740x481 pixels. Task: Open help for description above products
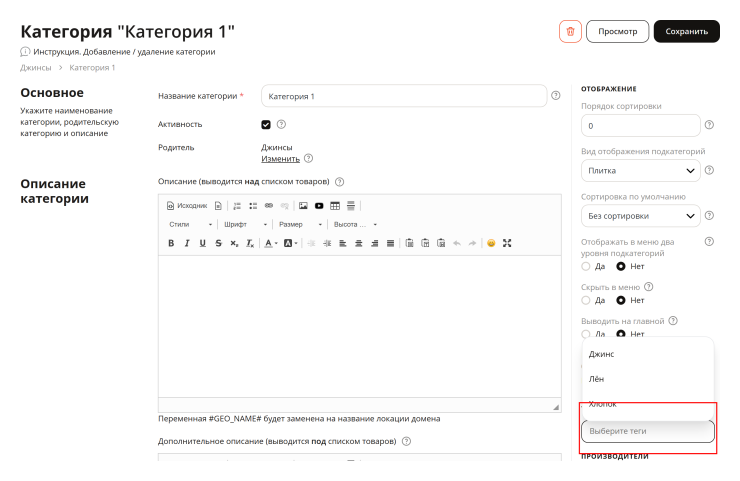(x=339, y=182)
